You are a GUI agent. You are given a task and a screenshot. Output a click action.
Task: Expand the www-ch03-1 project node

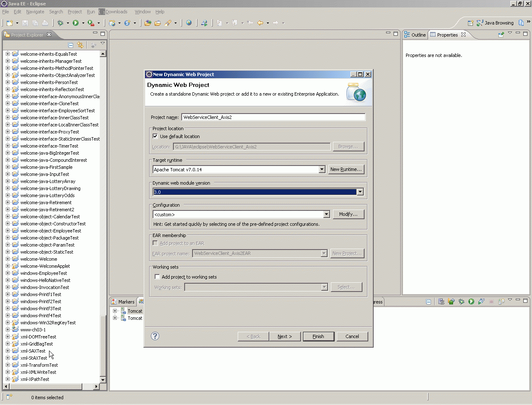point(7,330)
